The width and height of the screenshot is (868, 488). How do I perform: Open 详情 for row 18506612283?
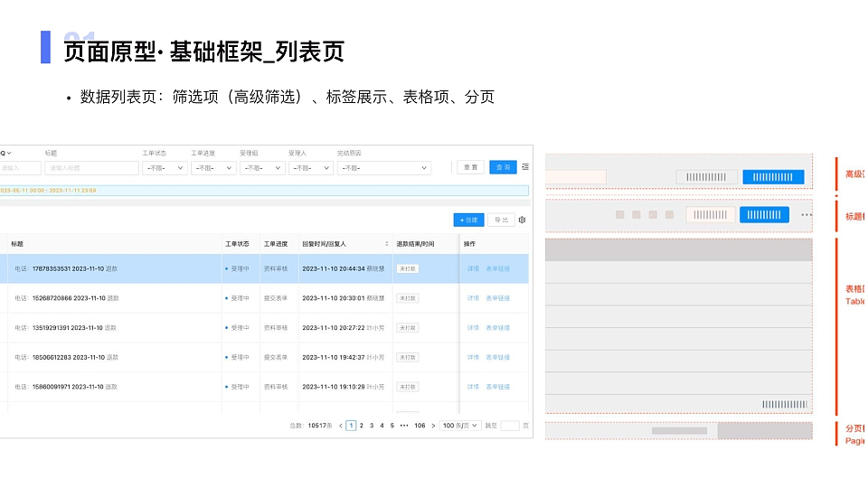point(473,358)
